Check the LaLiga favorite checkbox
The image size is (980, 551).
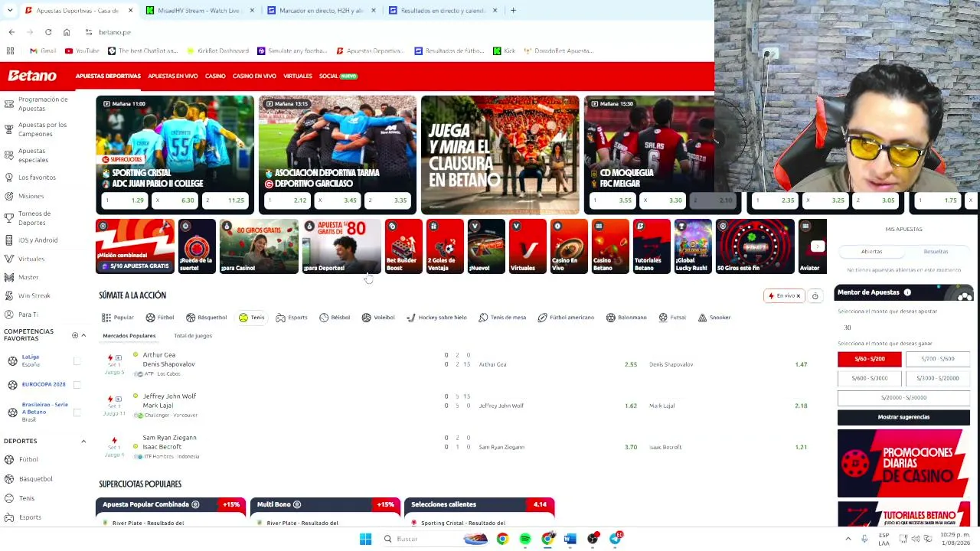tap(77, 361)
